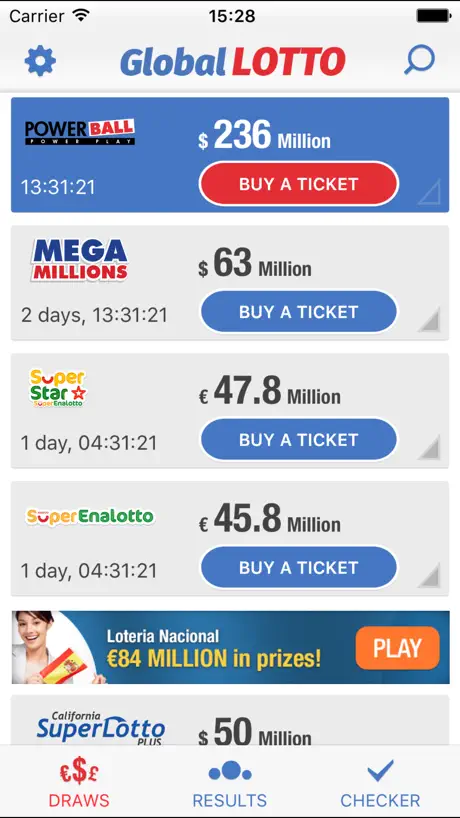The height and width of the screenshot is (818, 460).
Task: Tap the California SuperLotto Plus logo
Action: tap(101, 728)
